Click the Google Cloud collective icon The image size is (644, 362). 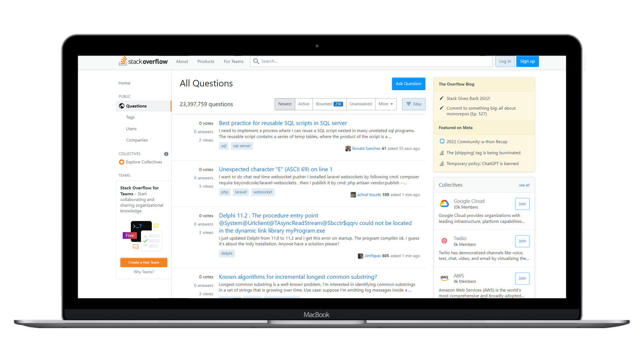(444, 203)
